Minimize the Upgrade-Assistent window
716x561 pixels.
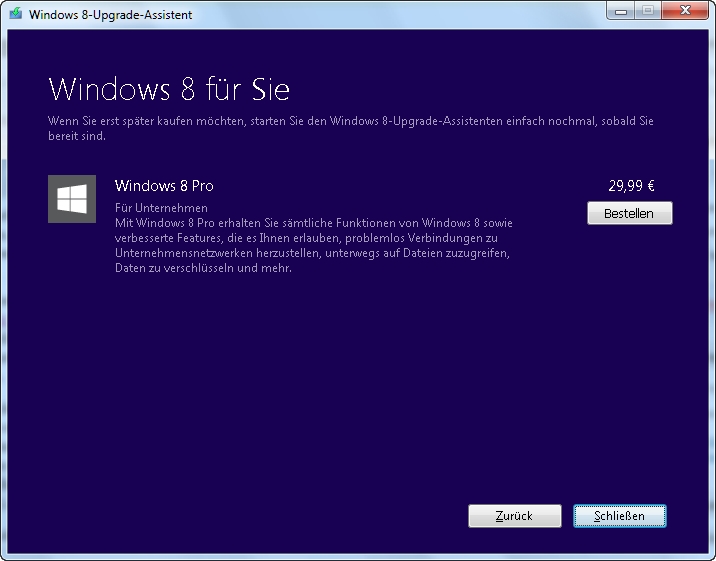621,10
